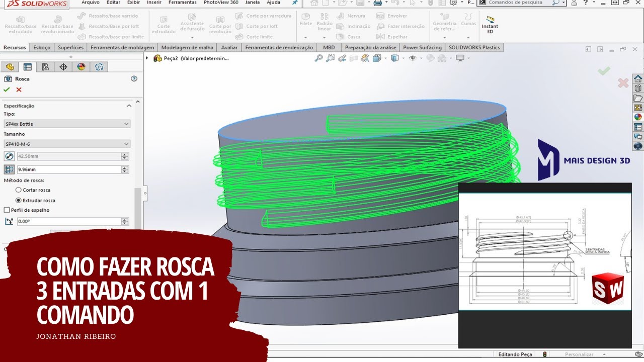Click the graphics-area cancel red X

[x=623, y=83]
